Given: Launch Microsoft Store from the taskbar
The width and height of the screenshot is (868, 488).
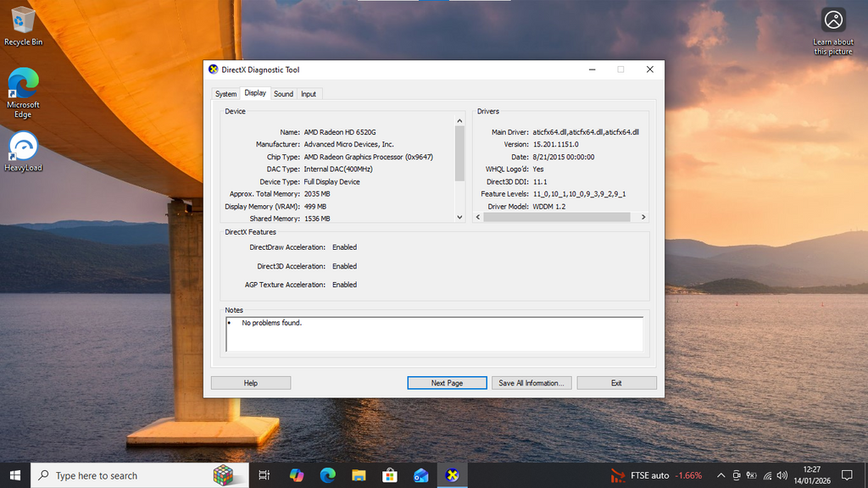Looking at the screenshot, I should tap(390, 475).
